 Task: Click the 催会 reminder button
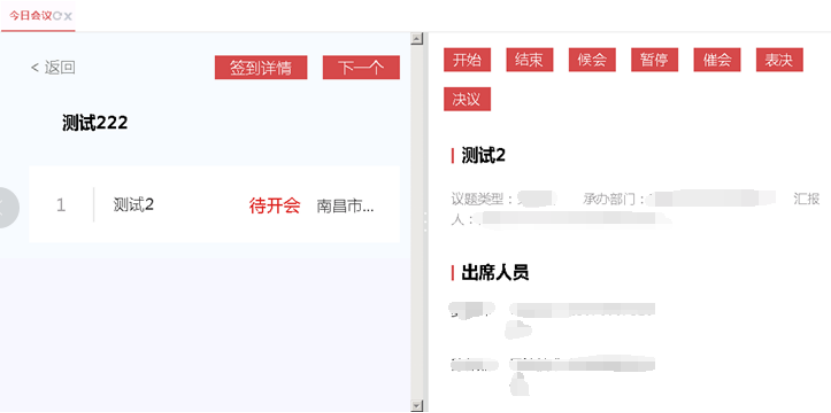717,60
